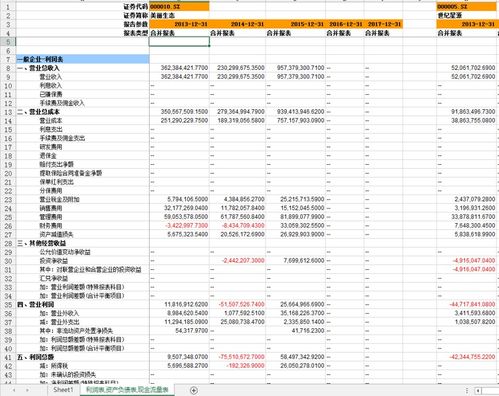The height and width of the screenshot is (396, 499).
Task: Select the orange 000010.SZ security code cell
Action: (x=179, y=7)
